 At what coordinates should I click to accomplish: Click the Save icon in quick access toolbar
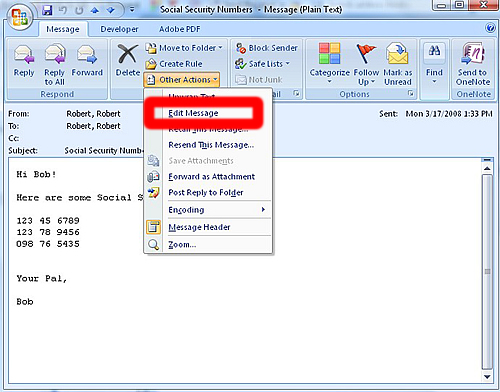point(47,10)
